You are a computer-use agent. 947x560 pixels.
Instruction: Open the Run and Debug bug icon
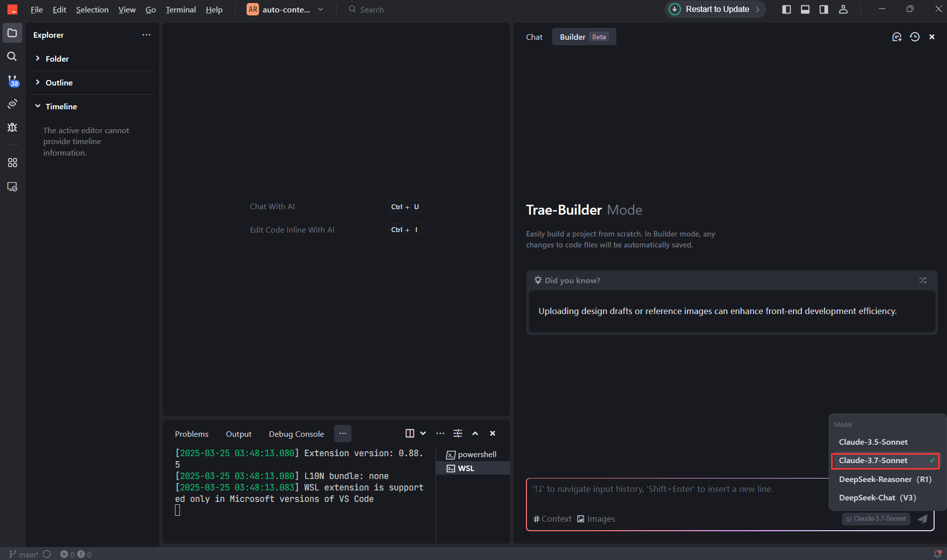click(x=12, y=128)
